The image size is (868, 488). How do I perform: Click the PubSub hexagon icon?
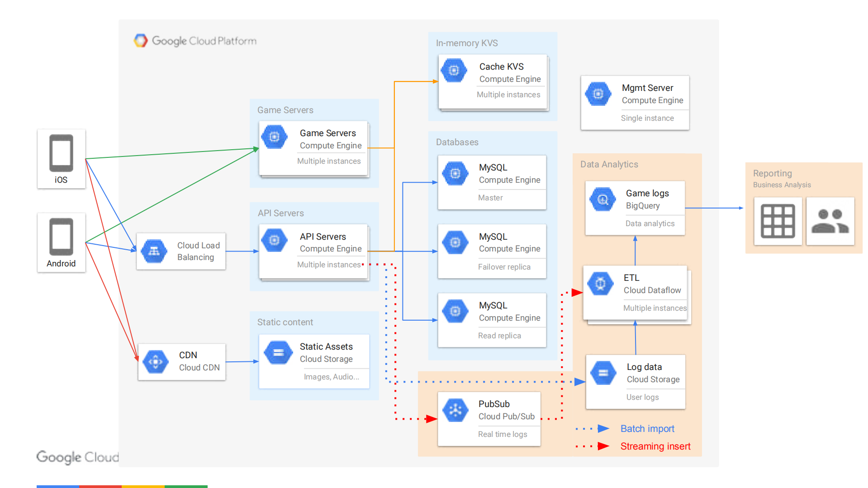[455, 410]
